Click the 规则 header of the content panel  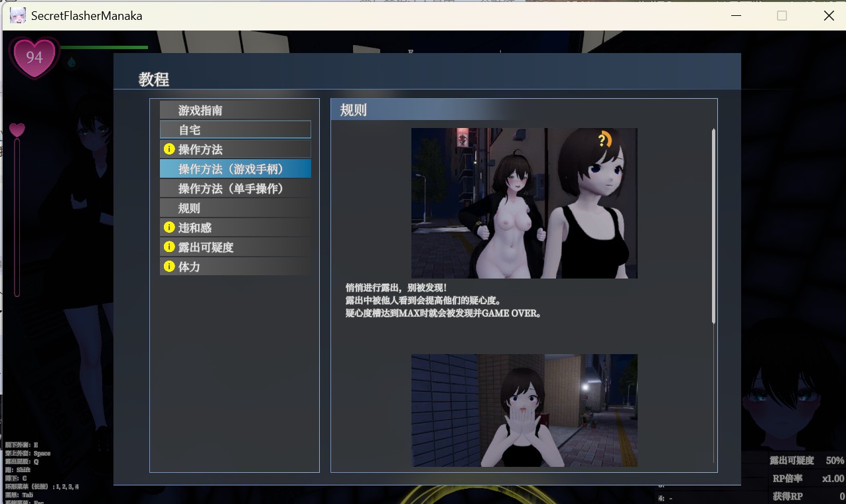[353, 110]
